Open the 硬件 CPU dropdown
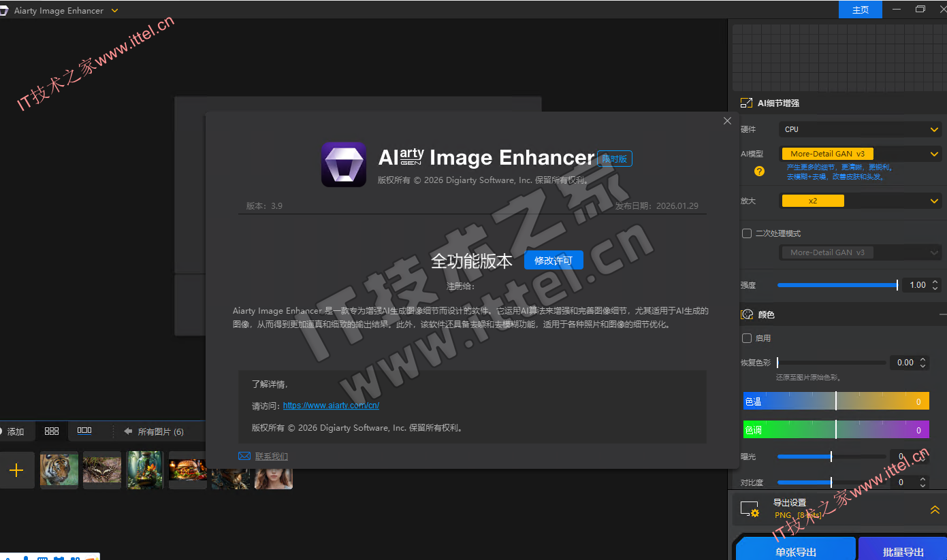 click(x=861, y=129)
